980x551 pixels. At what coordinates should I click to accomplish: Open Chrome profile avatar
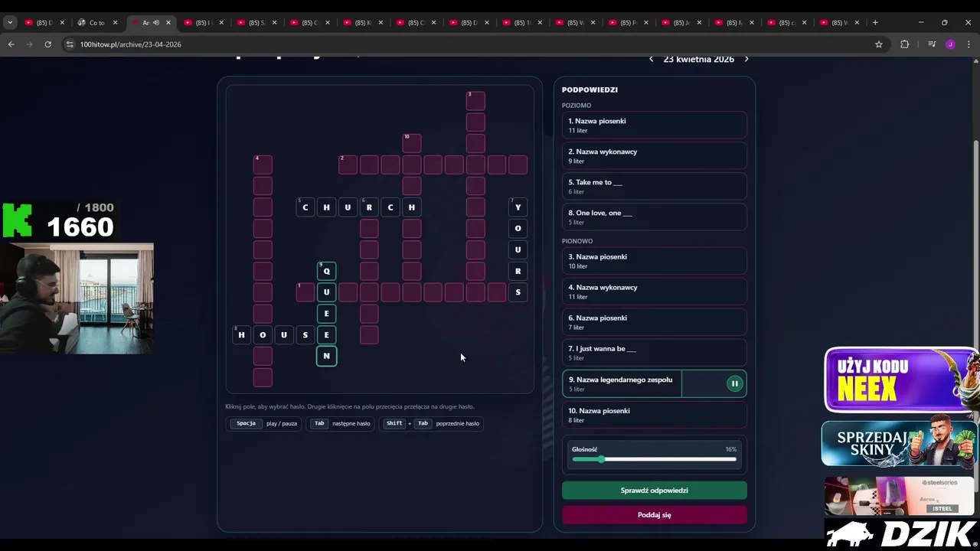[x=950, y=44]
